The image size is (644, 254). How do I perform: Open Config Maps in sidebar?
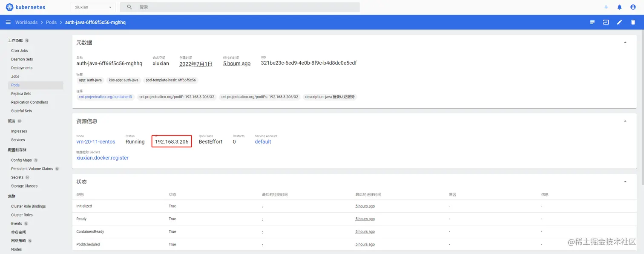tap(21, 160)
